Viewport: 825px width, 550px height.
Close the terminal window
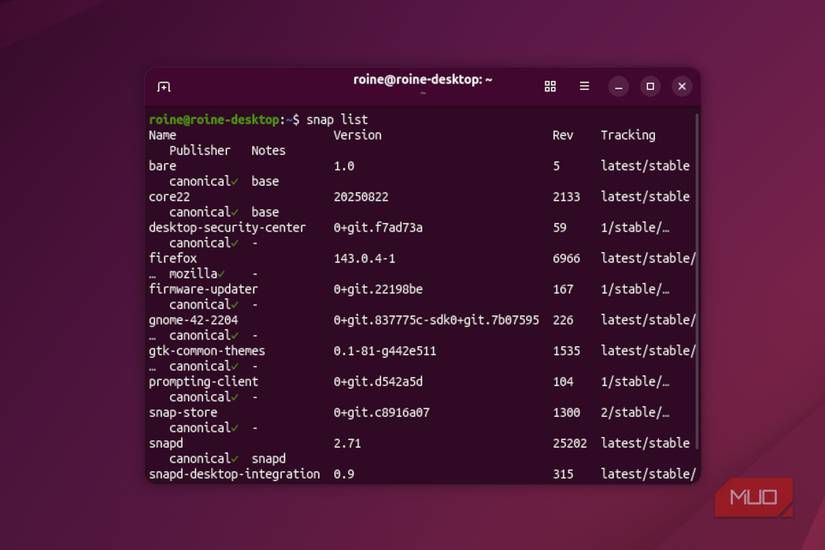[682, 86]
